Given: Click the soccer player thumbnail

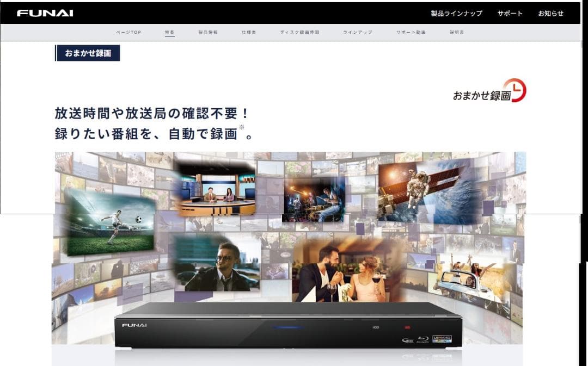Looking at the screenshot, I should click(x=111, y=223).
